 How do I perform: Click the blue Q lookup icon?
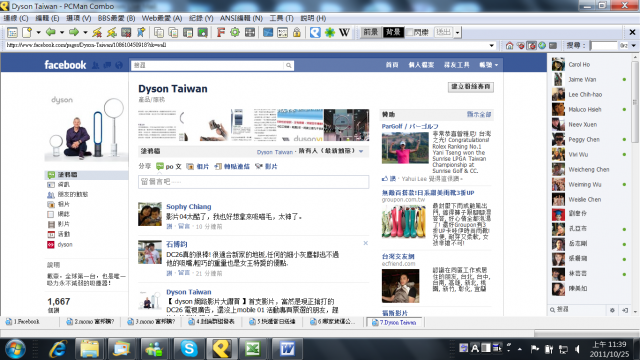[x=315, y=32]
